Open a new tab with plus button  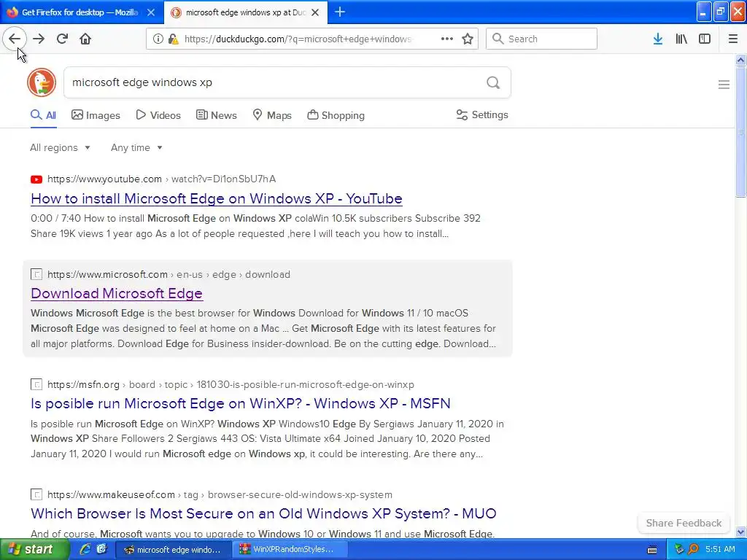tap(340, 12)
